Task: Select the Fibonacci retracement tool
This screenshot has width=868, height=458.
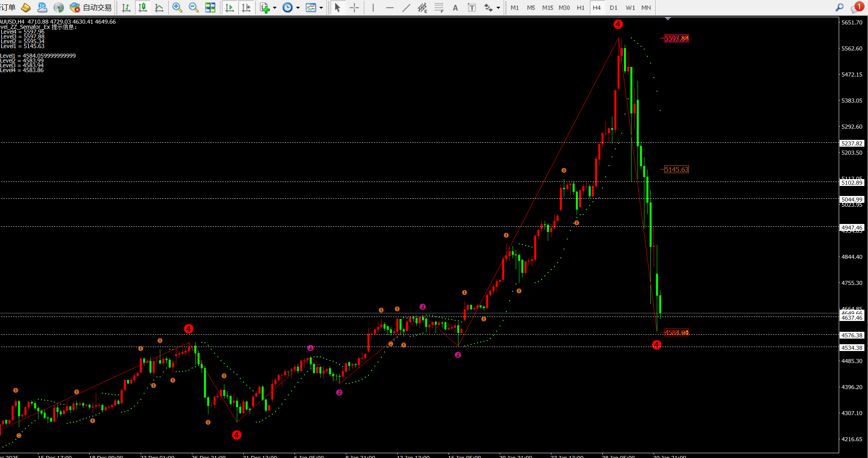Action: coord(439,8)
